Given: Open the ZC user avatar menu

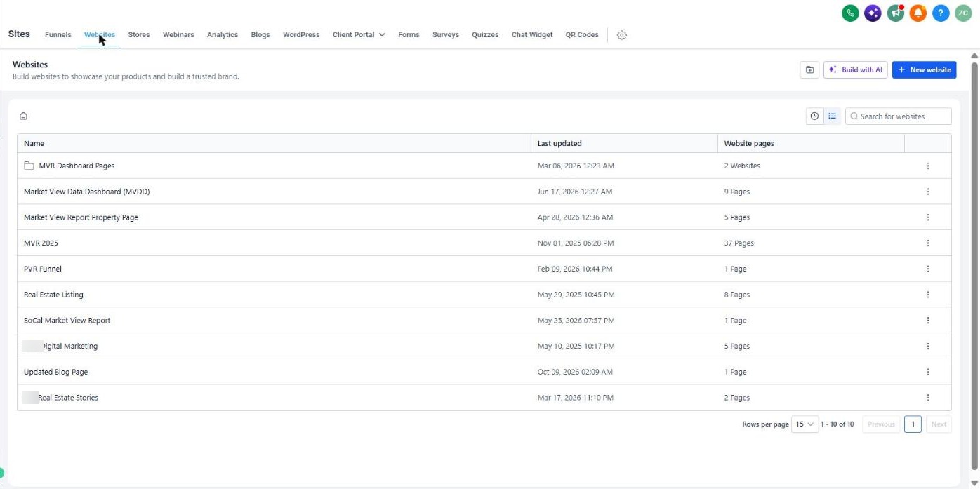Looking at the screenshot, I should click(963, 13).
